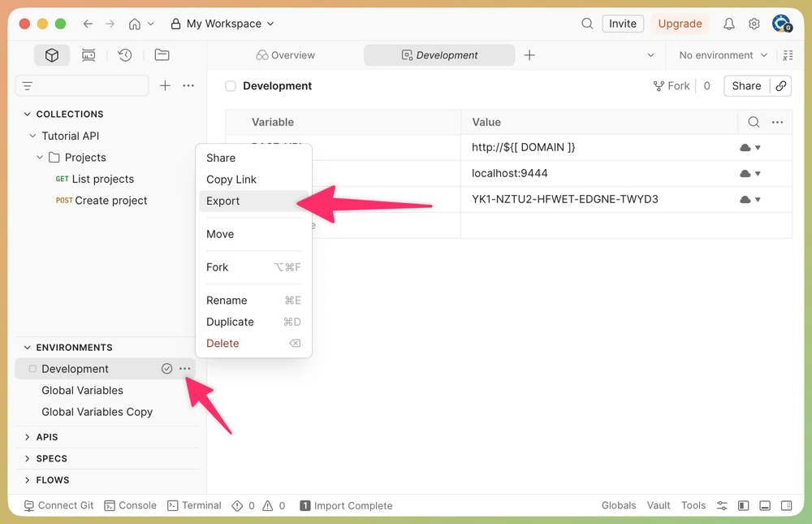
Task: Choose Delete in the context menu
Action: pyautogui.click(x=253, y=344)
